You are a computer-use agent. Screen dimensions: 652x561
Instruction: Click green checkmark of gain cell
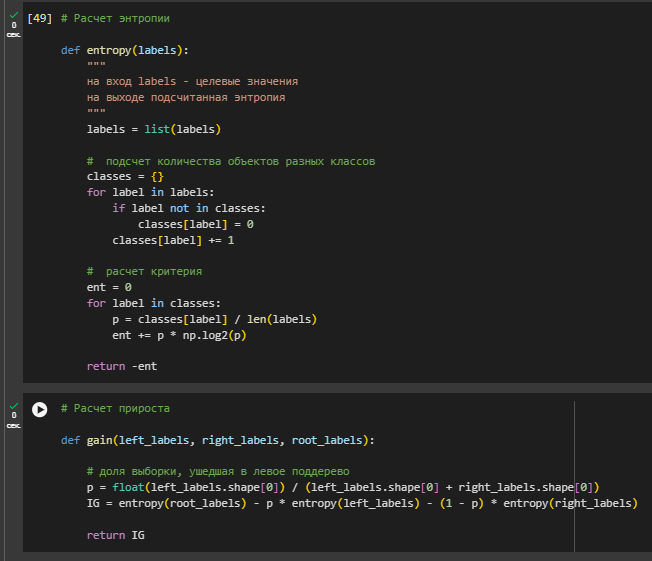(14, 406)
